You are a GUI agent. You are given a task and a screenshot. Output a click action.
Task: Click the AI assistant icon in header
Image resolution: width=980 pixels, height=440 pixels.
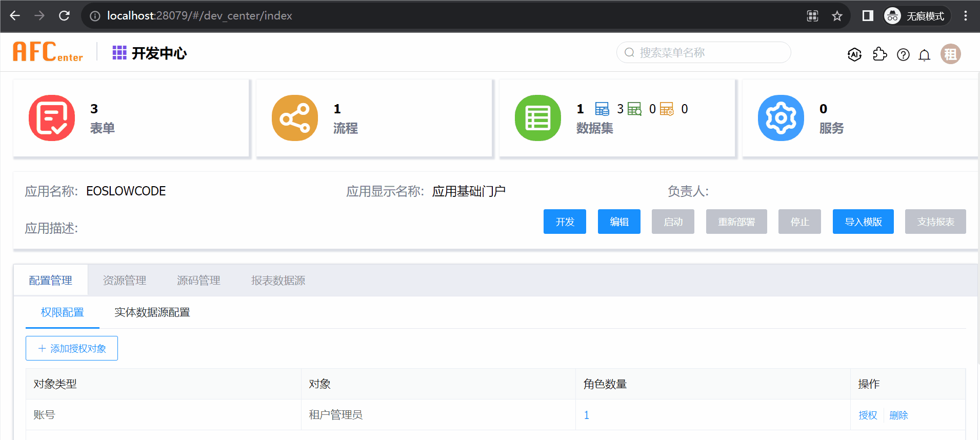click(x=854, y=54)
